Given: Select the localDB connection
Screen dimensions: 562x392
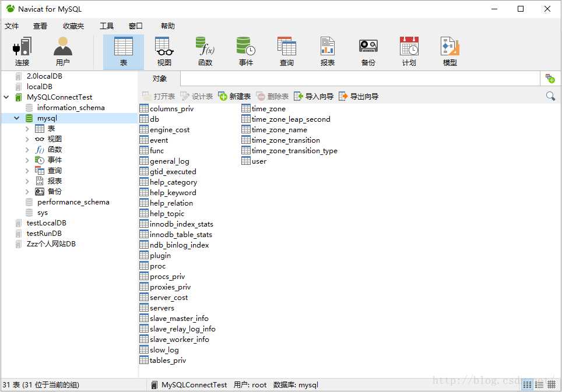Looking at the screenshot, I should click(40, 87).
